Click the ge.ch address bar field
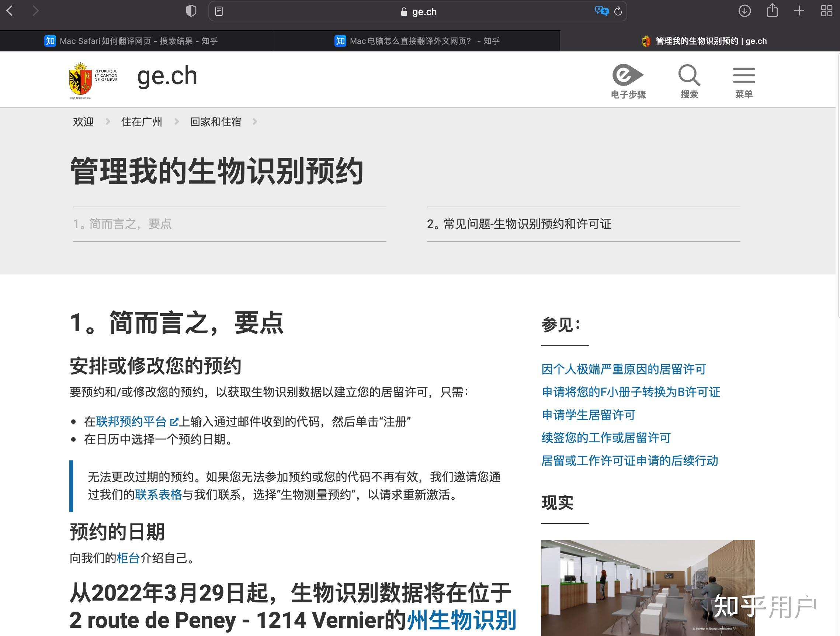Image resolution: width=840 pixels, height=636 pixels. (418, 11)
